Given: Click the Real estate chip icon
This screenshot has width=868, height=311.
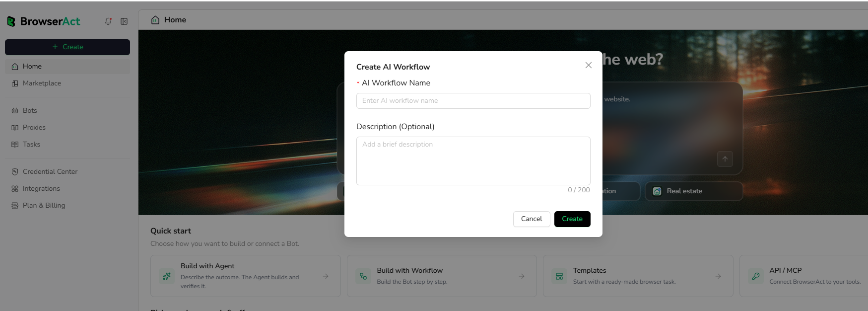Looking at the screenshot, I should [657, 191].
